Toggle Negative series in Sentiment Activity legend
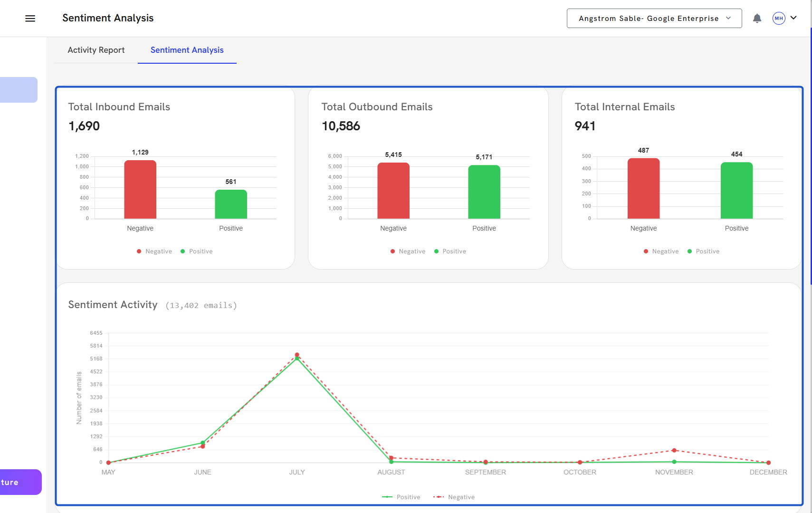The image size is (812, 513). coord(454,497)
